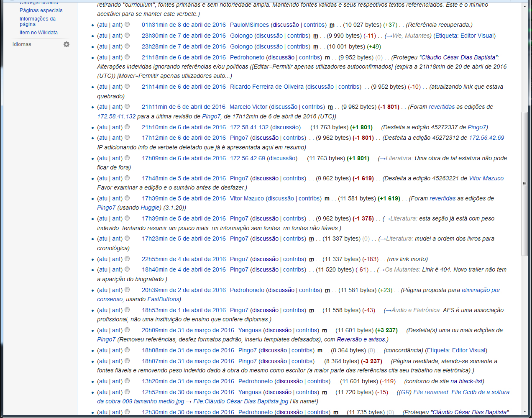Select radio button for 20h39min 2 de abril revision
Screen dimensions: 532x418
[127, 290]
